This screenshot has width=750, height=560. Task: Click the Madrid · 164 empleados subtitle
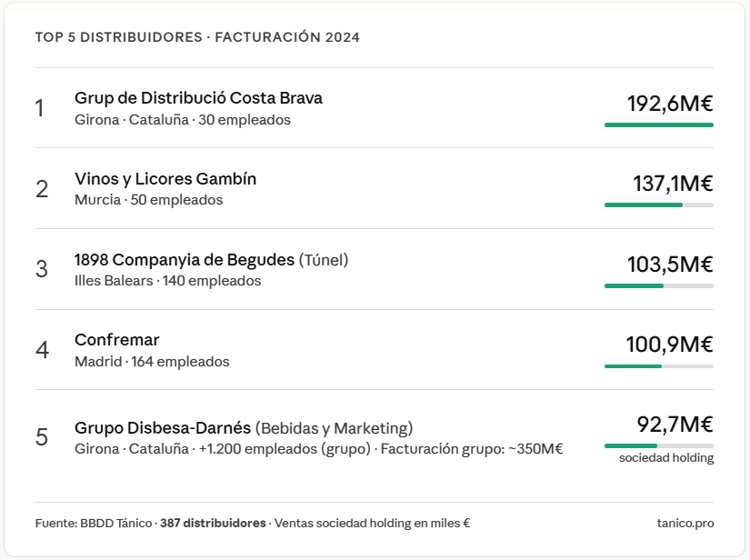tap(152, 362)
